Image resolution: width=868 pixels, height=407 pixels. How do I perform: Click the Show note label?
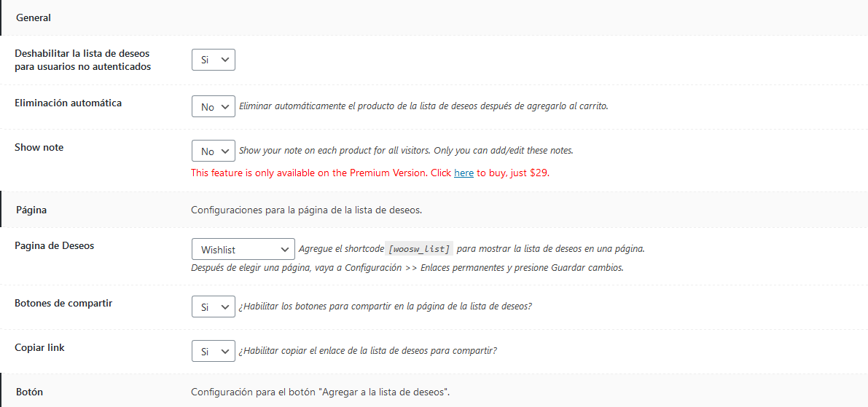click(39, 148)
